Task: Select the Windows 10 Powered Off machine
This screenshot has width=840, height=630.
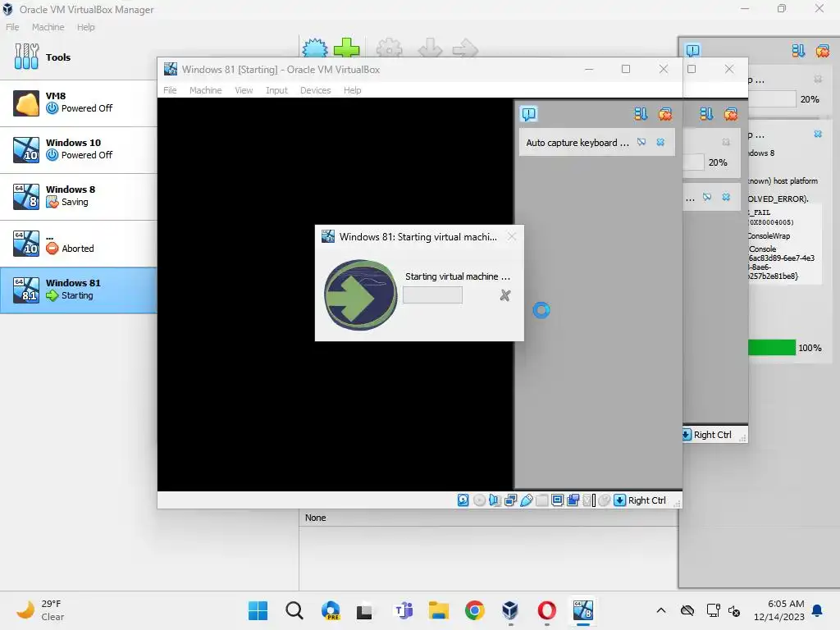Action: pos(79,149)
